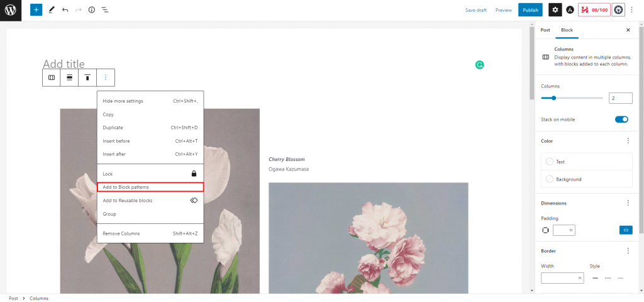
Task: Select Group in block menu
Action: tap(150, 214)
